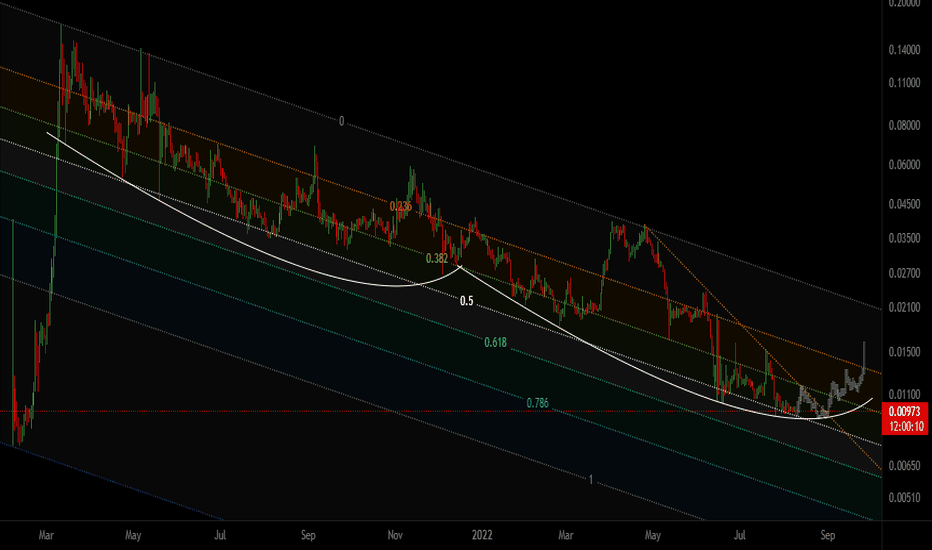Click the first Jul label on time axis
932x550 pixels.
click(x=220, y=535)
